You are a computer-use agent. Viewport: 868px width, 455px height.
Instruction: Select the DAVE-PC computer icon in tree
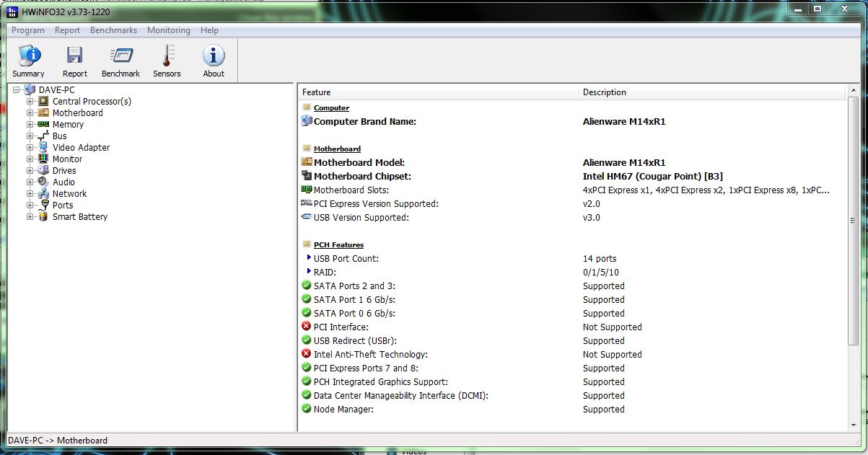tap(30, 90)
